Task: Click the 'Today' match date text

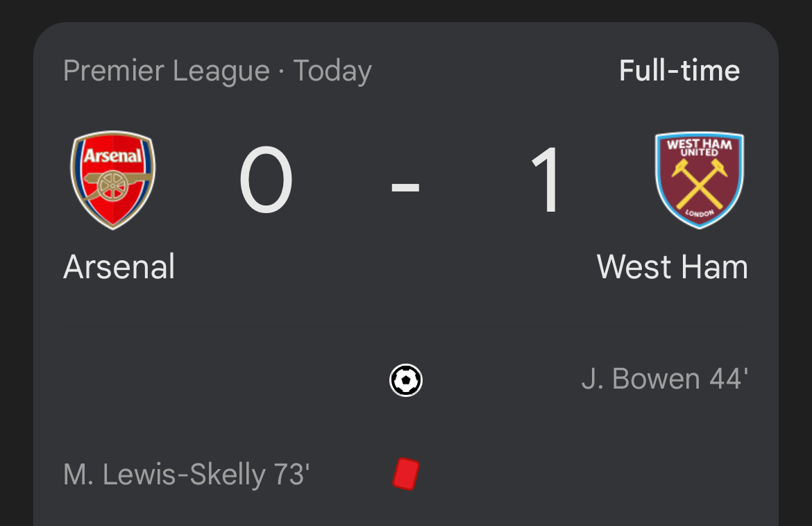Action: click(332, 71)
